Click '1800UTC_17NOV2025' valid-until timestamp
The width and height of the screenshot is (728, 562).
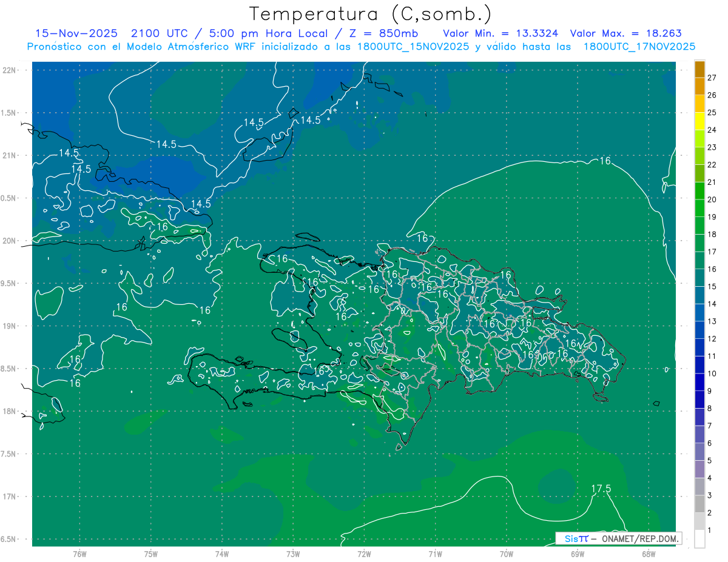(639, 46)
